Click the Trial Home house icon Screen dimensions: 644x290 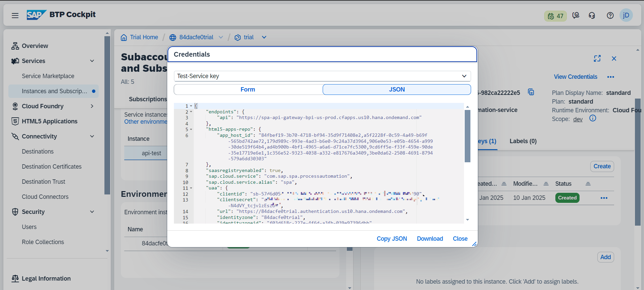124,37
